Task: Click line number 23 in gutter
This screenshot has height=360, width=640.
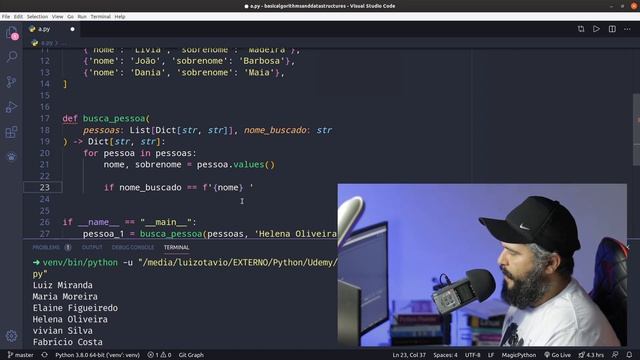Action: (x=44, y=187)
